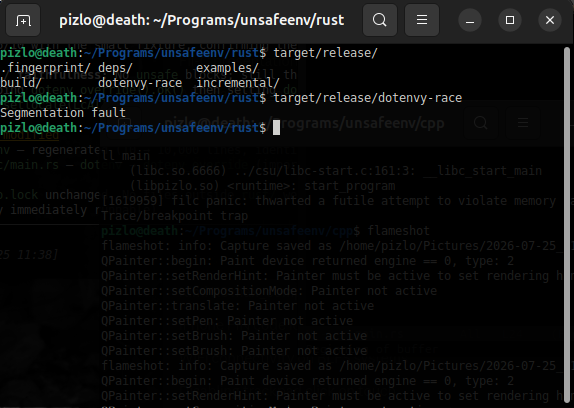574x408 pixels.
Task: Click the terminal search icon
Action: [x=380, y=20]
